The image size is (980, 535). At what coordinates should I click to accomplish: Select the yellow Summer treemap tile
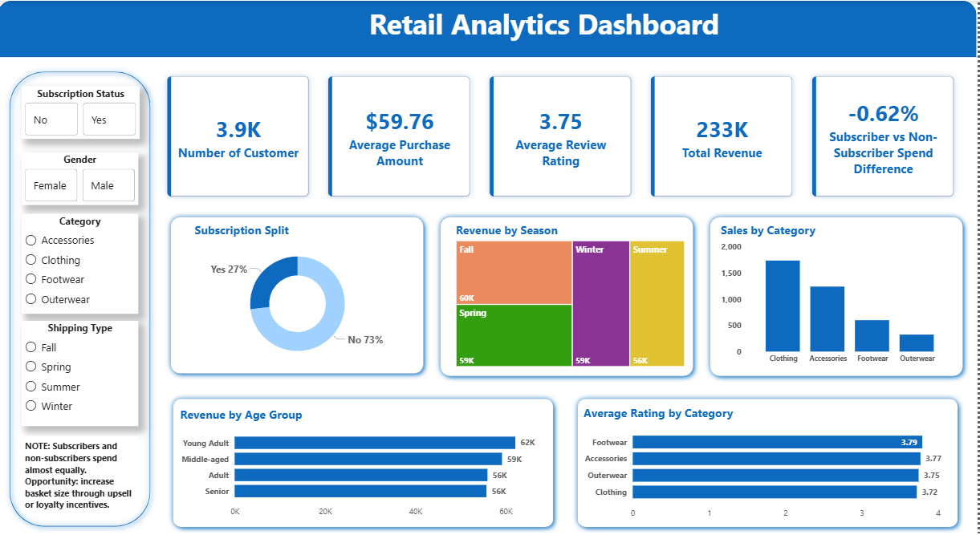click(657, 303)
